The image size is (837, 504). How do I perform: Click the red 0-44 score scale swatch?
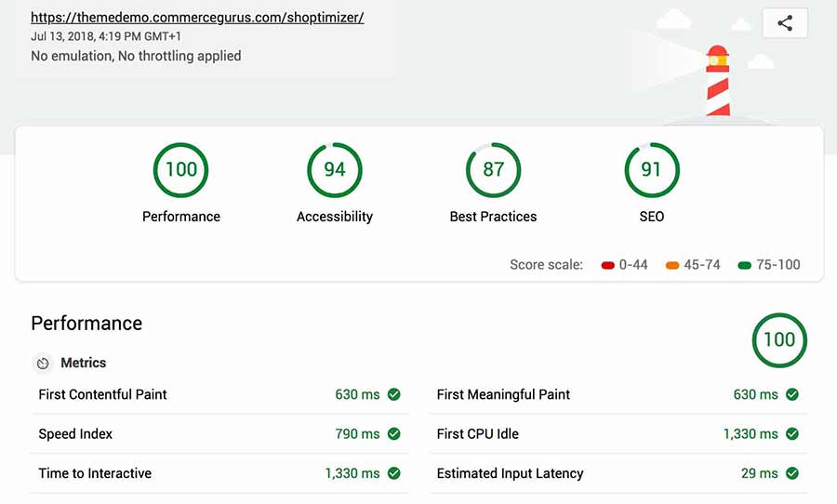[608, 265]
